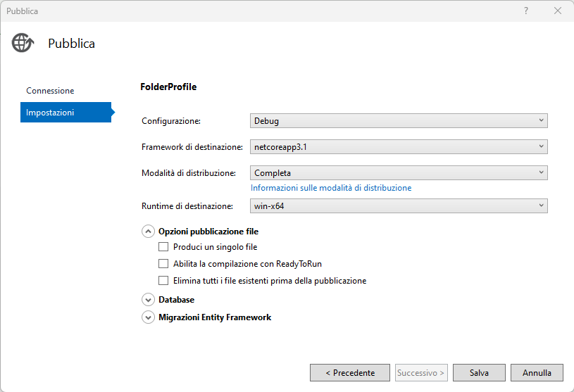
Task: Toggle Elimina tutti i file esistenti checkbox
Action: click(x=163, y=281)
